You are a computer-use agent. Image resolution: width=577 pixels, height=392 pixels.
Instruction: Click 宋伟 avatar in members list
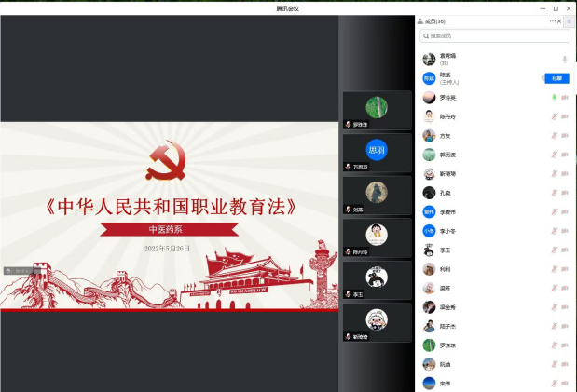tap(429, 384)
